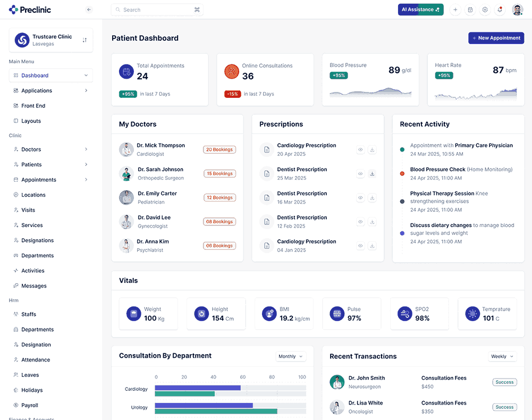Download Dentist Prescription dated 12 Feb 2025
Image resolution: width=532 pixels, height=420 pixels.
click(x=372, y=222)
